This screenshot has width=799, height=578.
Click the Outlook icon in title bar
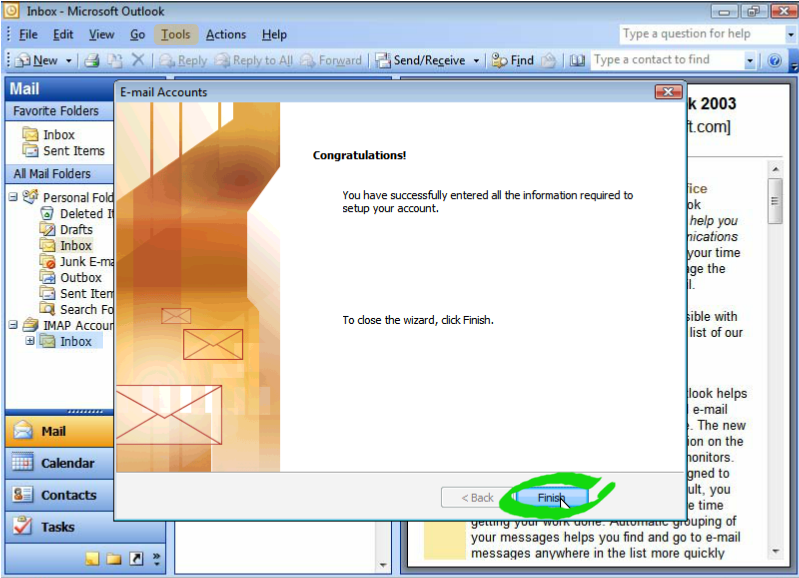click(12, 11)
